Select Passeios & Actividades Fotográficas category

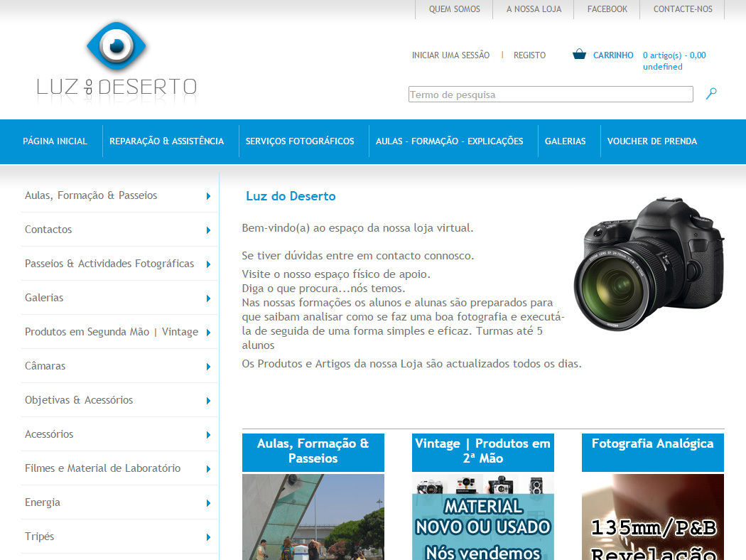(109, 264)
